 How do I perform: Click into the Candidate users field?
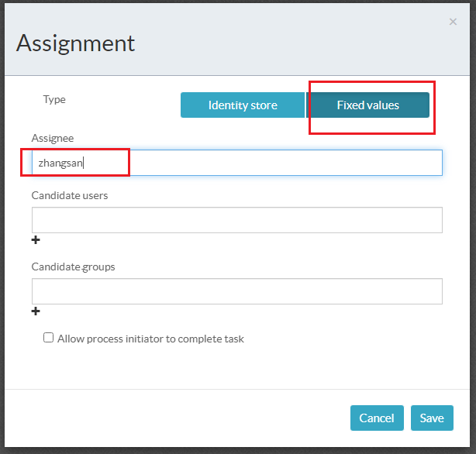tap(236, 220)
